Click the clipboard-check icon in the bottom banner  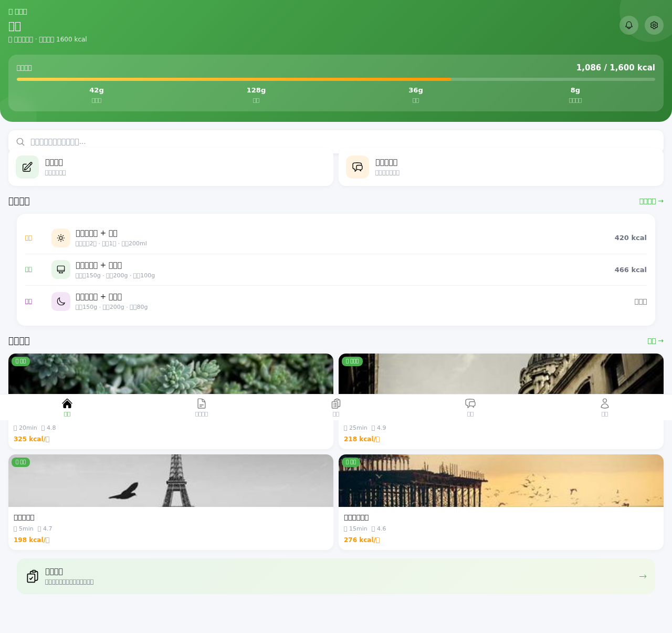click(x=33, y=576)
